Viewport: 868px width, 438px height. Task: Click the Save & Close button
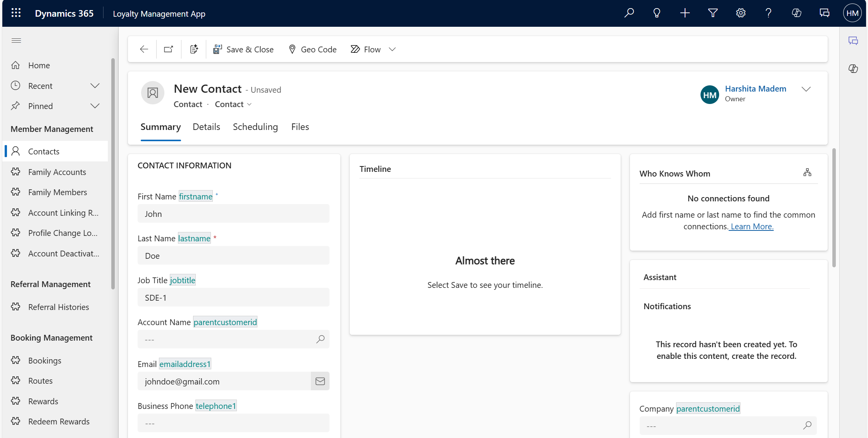tap(243, 49)
